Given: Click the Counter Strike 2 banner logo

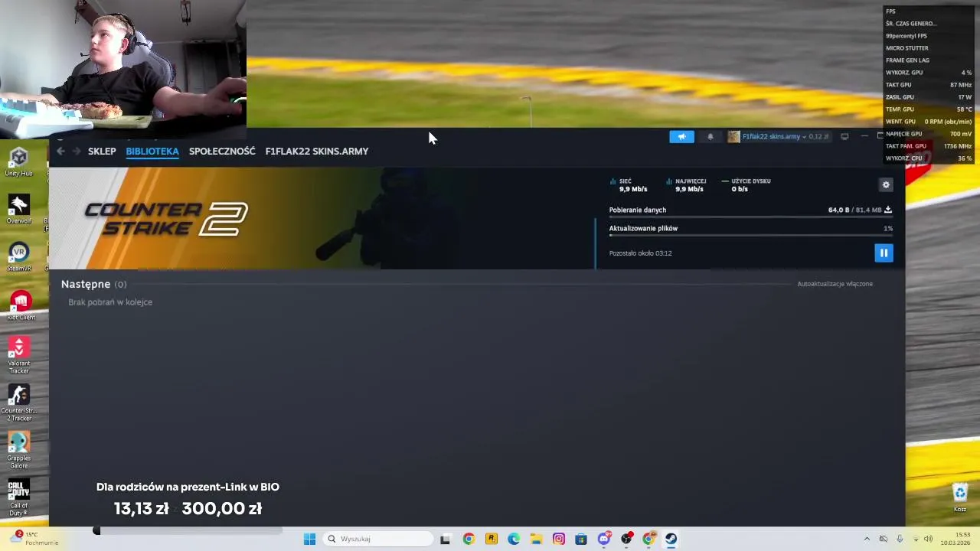Looking at the screenshot, I should [x=166, y=219].
